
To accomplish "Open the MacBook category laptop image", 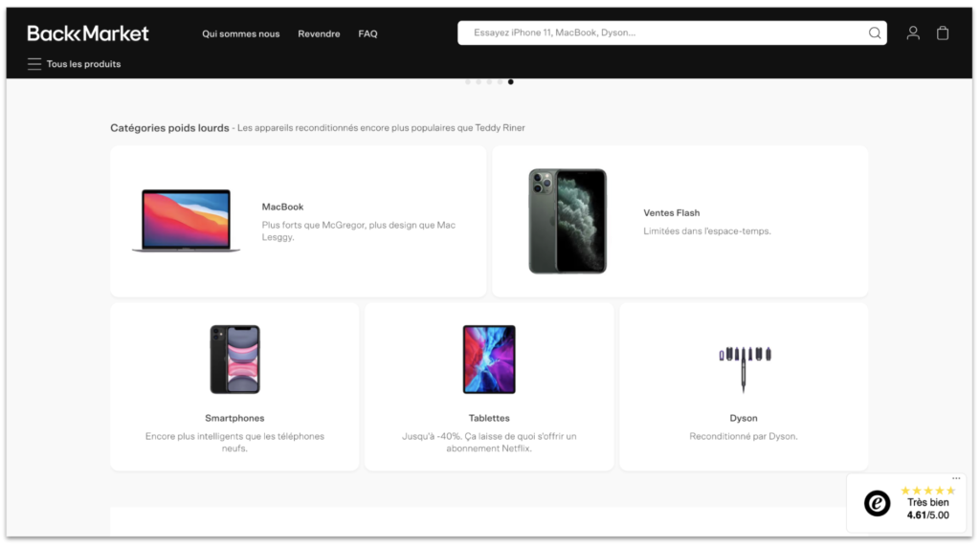I will [x=186, y=220].
